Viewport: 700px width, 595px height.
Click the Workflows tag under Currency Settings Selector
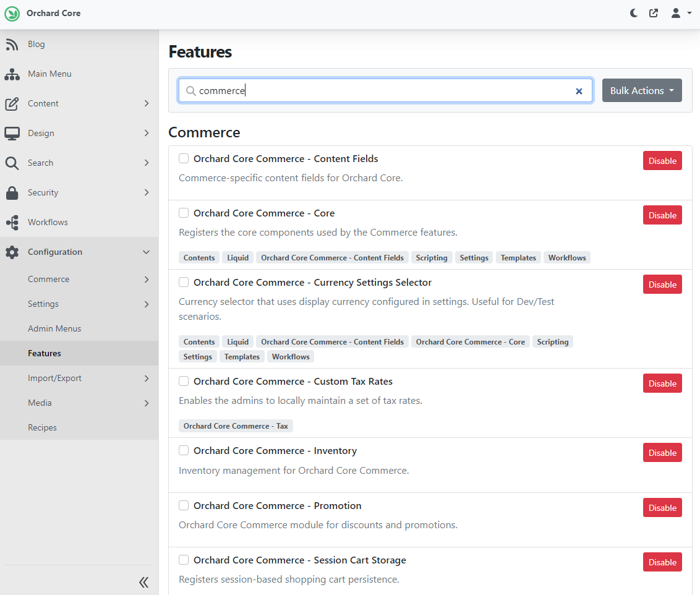(x=291, y=357)
